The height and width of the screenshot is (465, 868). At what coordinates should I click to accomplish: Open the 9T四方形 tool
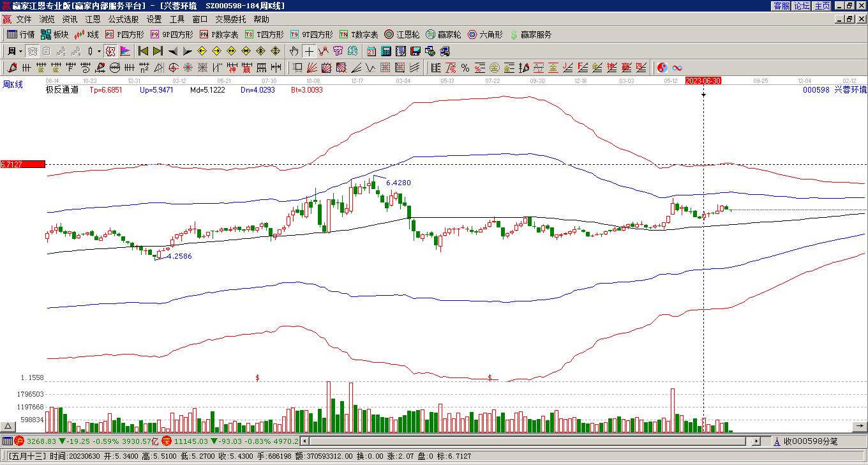(x=311, y=34)
